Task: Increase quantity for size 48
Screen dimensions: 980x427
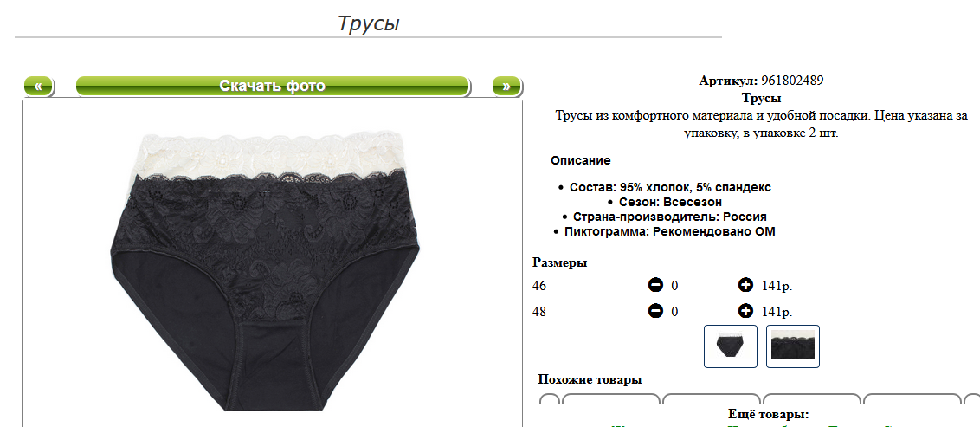Action: pos(745,311)
